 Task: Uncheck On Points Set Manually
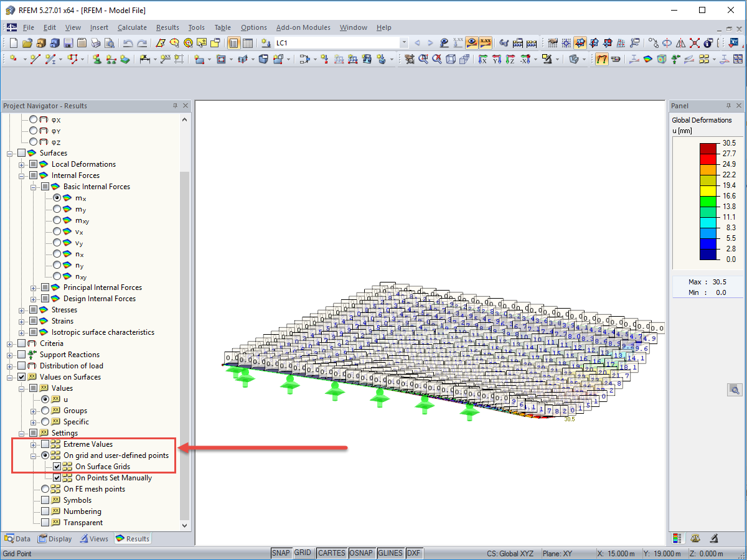click(x=57, y=478)
